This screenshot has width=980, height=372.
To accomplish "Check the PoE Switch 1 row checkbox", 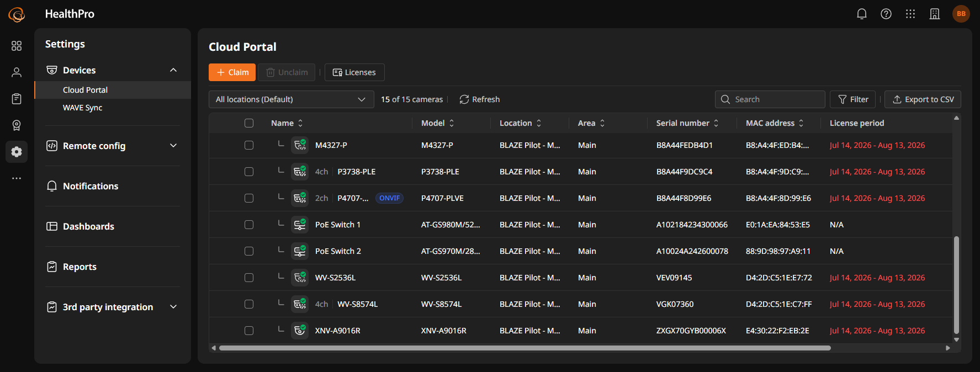I will tap(249, 225).
